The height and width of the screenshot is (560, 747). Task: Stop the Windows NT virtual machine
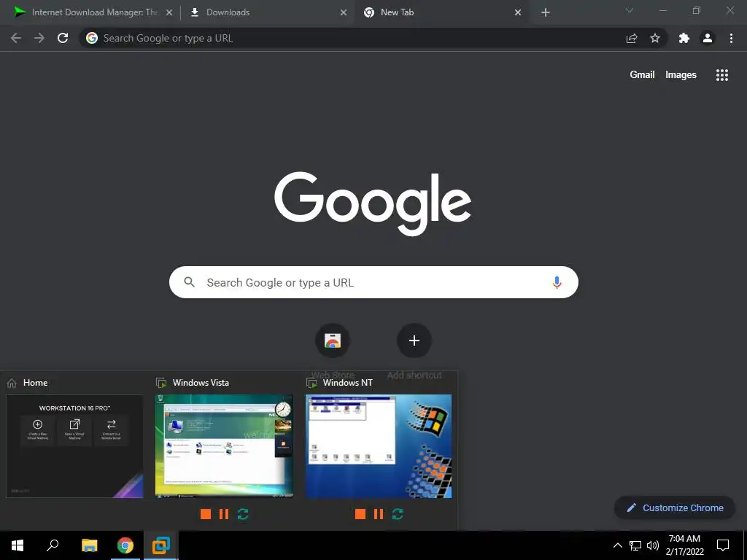point(360,514)
